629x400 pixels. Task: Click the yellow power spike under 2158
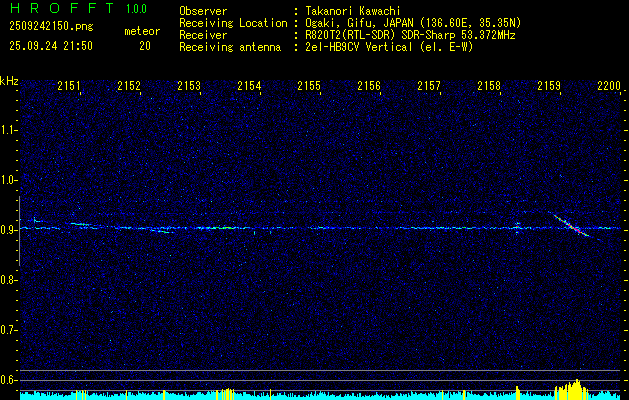(x=517, y=393)
